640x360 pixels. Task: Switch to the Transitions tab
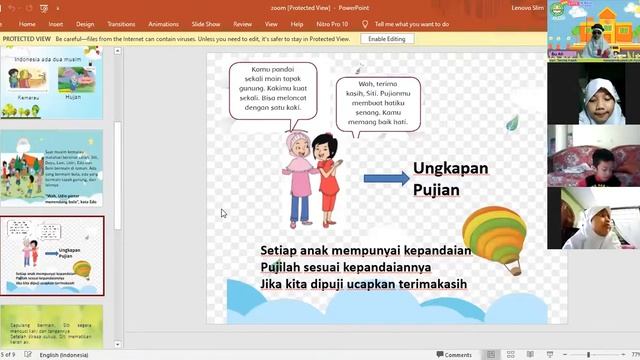click(x=121, y=24)
